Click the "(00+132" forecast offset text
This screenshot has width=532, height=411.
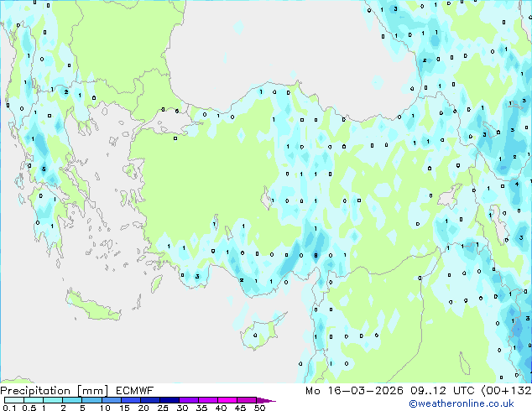(x=506, y=391)
